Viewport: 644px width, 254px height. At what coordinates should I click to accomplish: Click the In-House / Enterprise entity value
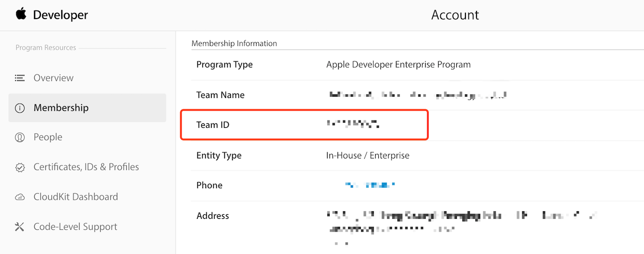tap(368, 155)
